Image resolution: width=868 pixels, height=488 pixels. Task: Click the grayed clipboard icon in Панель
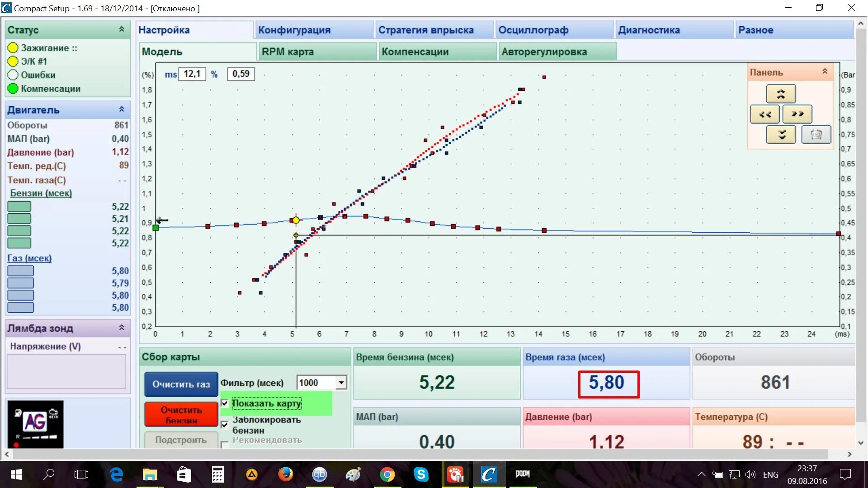click(816, 134)
